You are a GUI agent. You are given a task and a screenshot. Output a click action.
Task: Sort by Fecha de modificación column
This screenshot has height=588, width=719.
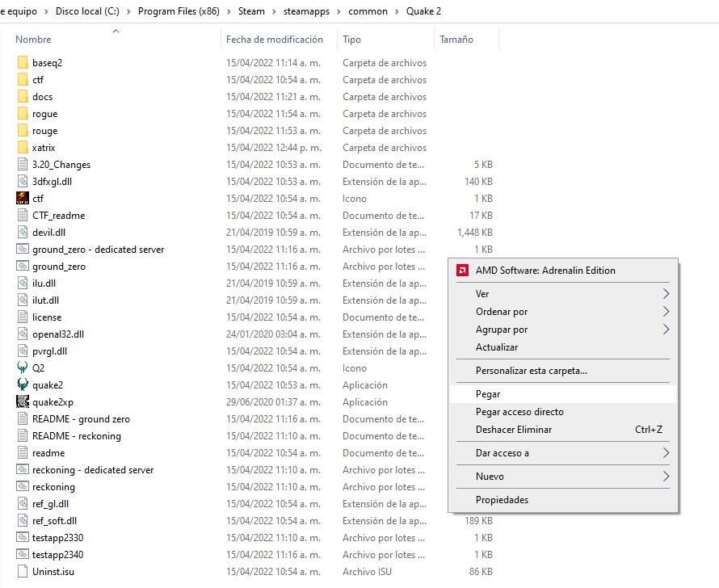[x=275, y=40]
